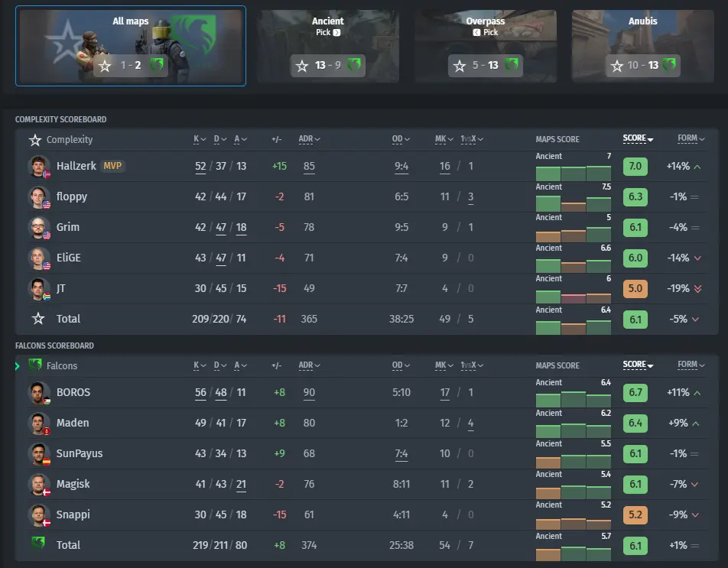Viewport: 728px width, 568px height.
Task: Click Hallzerk's 7.0 score badge
Action: 635,166
